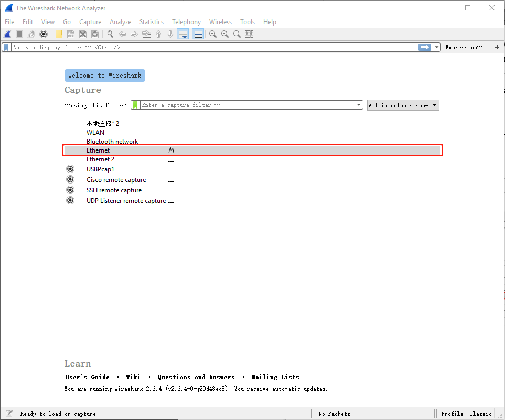Open the Statistics menu

152,22
